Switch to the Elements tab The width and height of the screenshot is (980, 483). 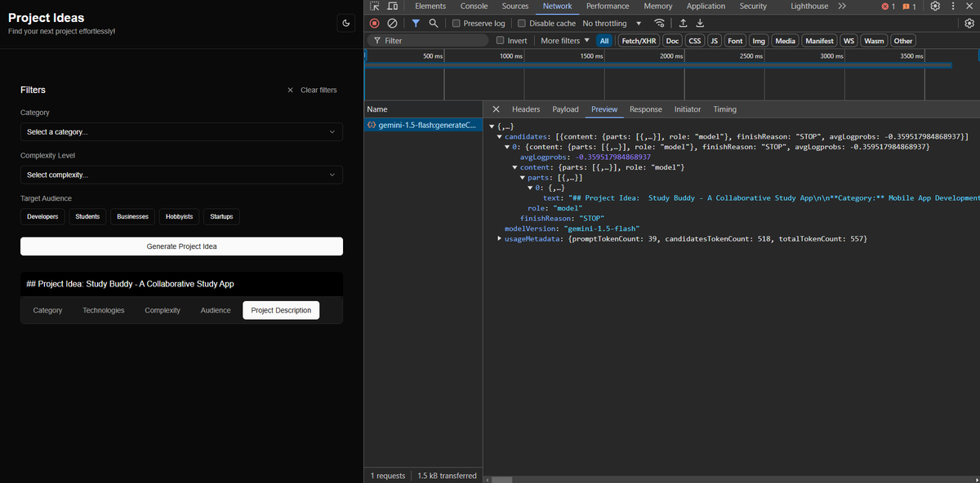click(x=430, y=7)
